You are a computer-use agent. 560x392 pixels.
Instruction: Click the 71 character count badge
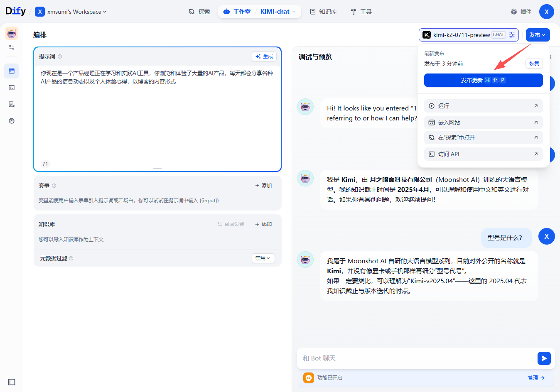click(45, 164)
